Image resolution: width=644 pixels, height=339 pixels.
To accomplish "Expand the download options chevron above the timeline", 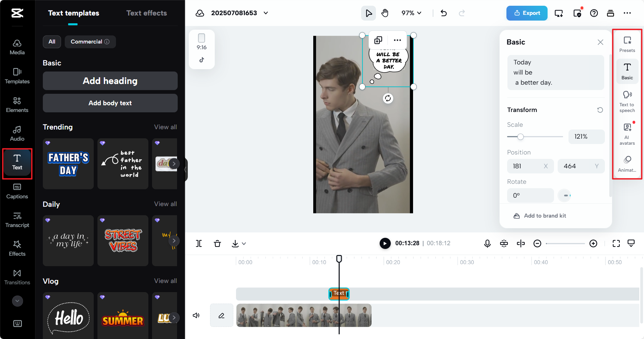I will tap(244, 243).
